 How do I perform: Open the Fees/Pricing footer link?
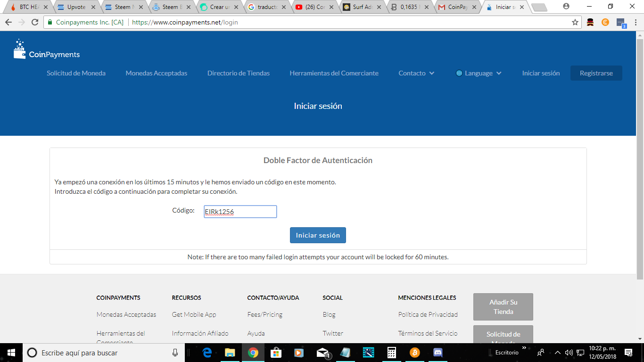[x=265, y=314]
